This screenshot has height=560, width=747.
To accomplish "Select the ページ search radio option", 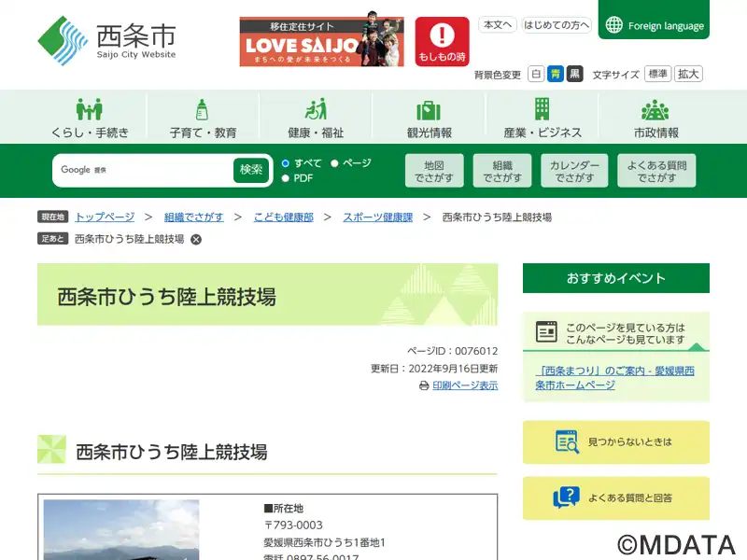I will 334,163.
